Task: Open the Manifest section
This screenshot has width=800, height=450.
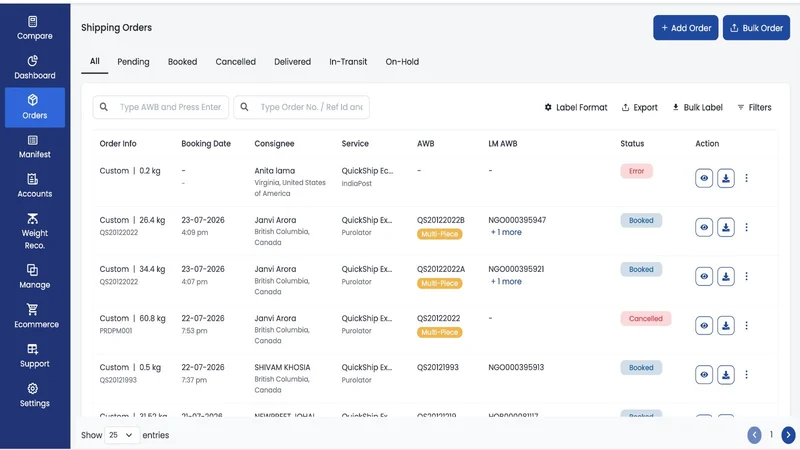Action: click(35, 146)
